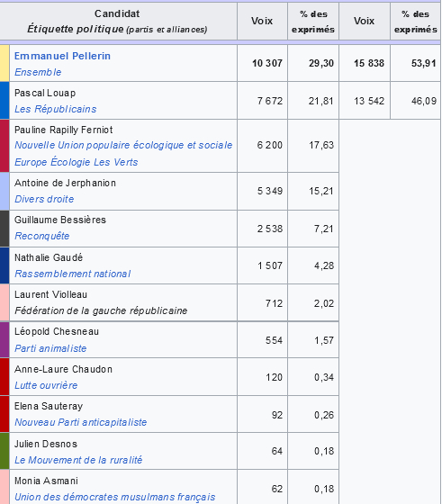Follow the Reconquête party link

pos(41,236)
